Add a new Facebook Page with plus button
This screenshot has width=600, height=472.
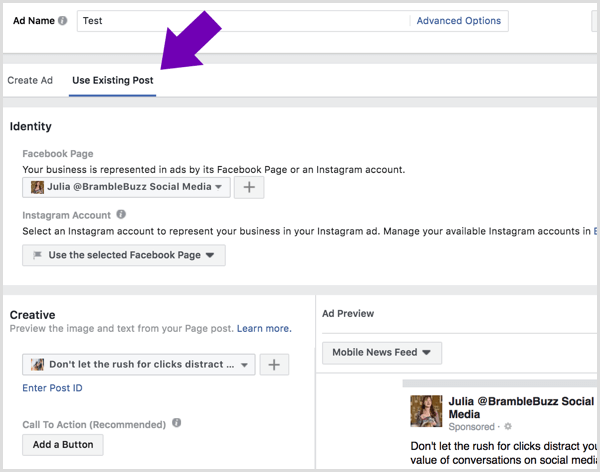point(249,187)
